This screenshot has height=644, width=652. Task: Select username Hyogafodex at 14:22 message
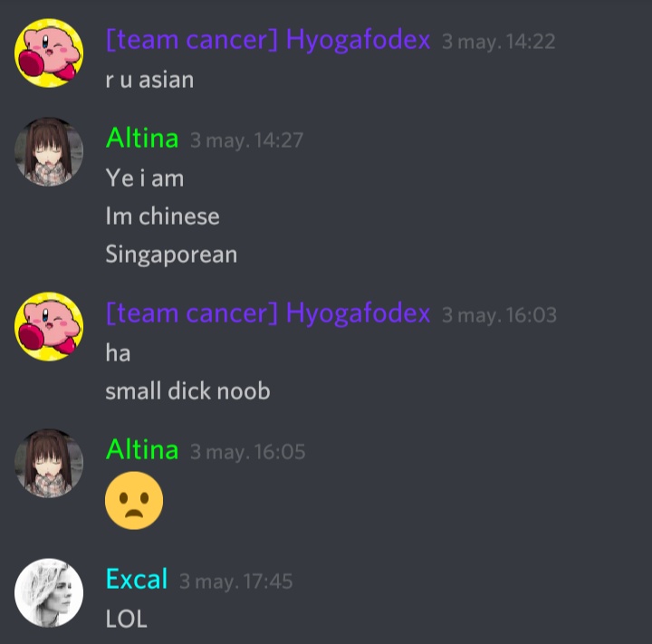click(x=268, y=41)
